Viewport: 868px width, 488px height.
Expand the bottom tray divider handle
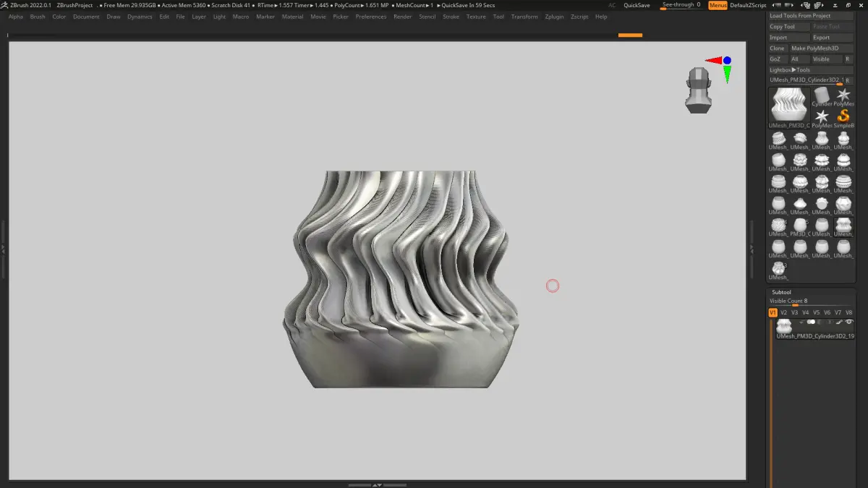[377, 485]
